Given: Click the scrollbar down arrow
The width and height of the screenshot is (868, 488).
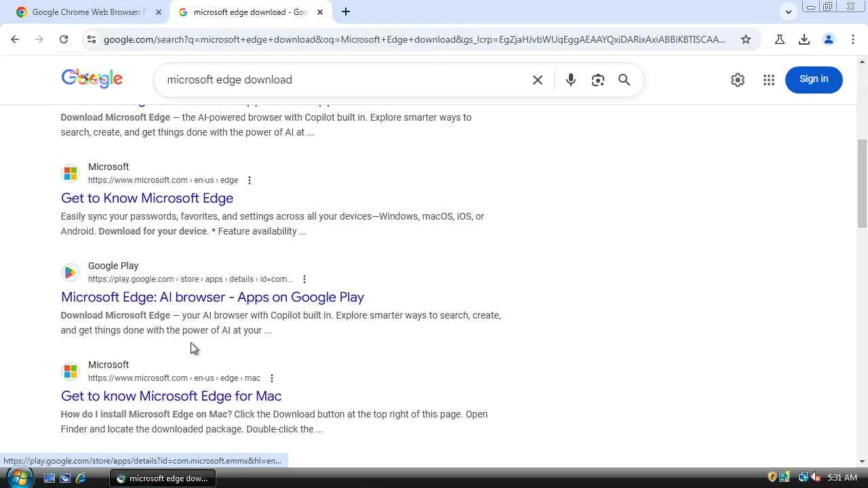Looking at the screenshot, I should pyautogui.click(x=862, y=462).
